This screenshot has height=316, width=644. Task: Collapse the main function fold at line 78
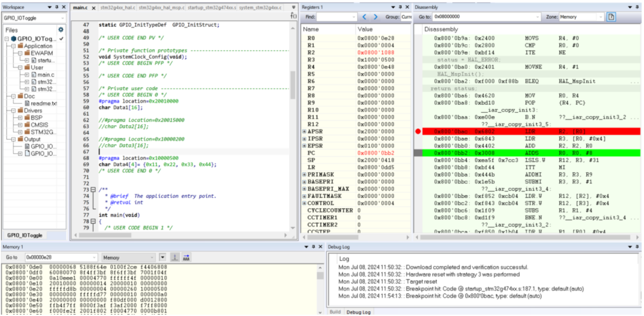tap(92, 222)
